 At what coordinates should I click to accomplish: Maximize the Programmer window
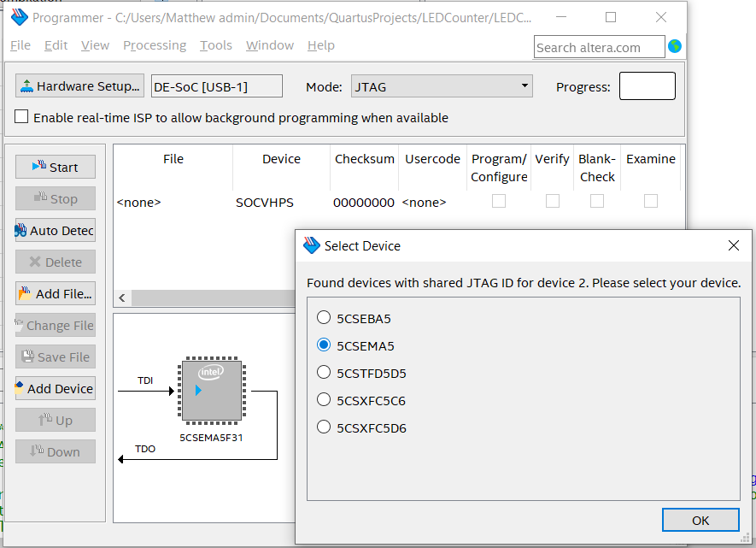[x=611, y=17]
